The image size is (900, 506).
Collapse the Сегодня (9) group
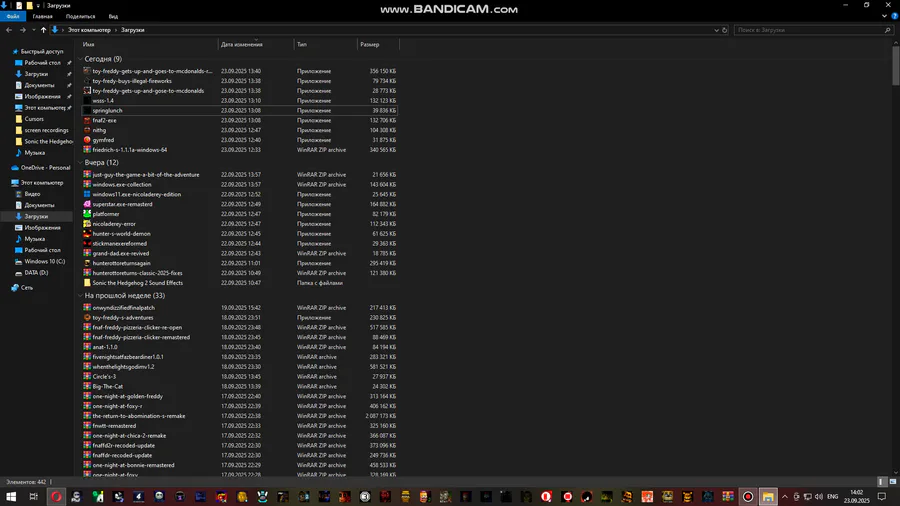[80, 59]
